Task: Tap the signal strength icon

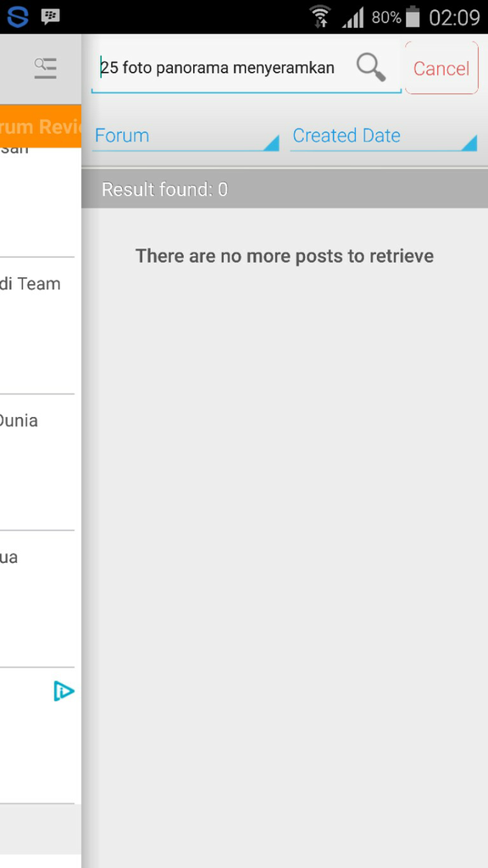Action: 353,18
